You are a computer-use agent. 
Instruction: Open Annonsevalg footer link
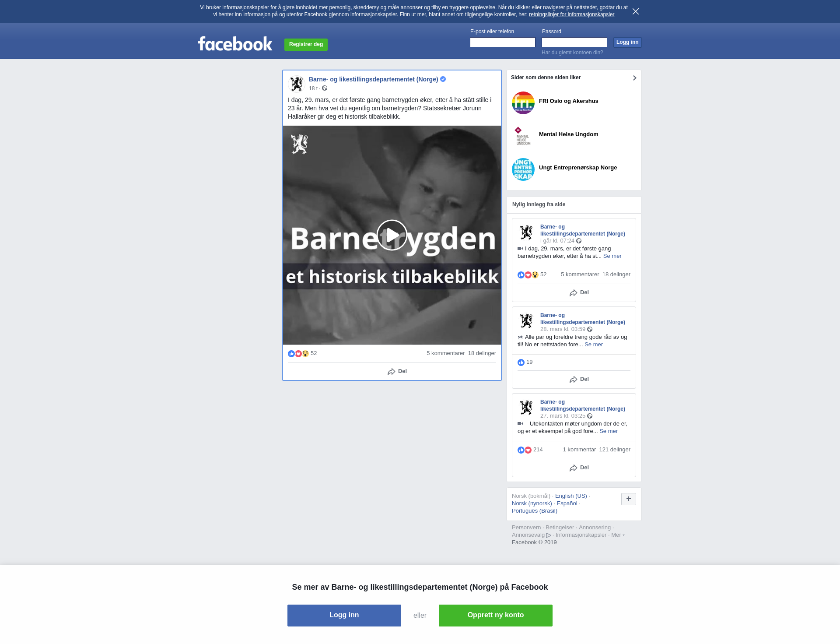click(x=531, y=535)
